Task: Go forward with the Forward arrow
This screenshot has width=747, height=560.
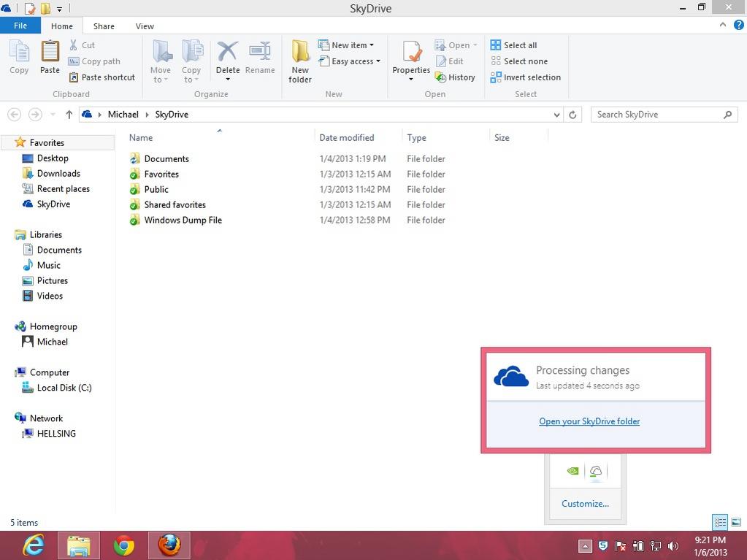Action: pyautogui.click(x=35, y=115)
